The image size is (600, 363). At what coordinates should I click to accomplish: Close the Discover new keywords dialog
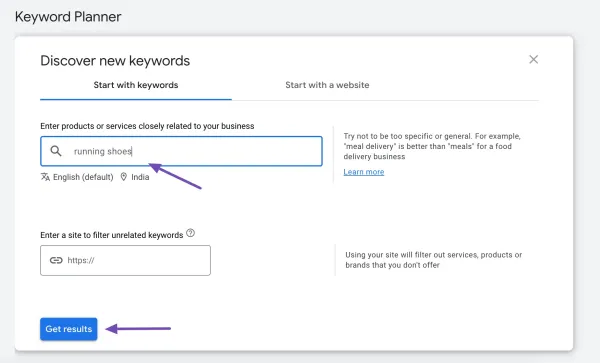pyautogui.click(x=533, y=60)
